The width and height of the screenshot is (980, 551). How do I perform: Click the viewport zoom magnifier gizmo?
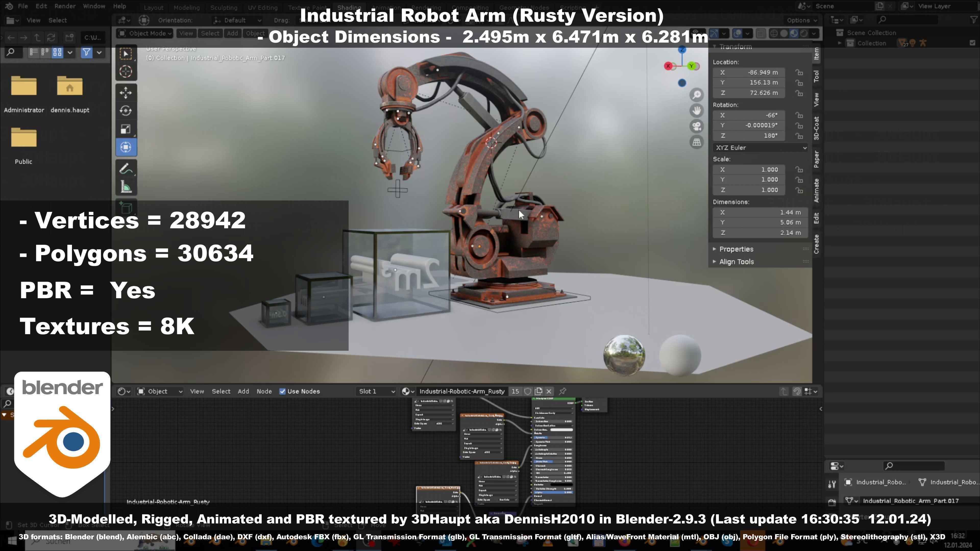coord(696,95)
